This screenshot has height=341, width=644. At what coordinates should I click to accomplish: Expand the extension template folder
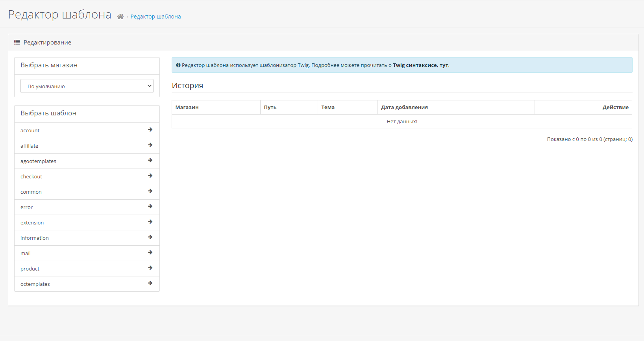32,223
